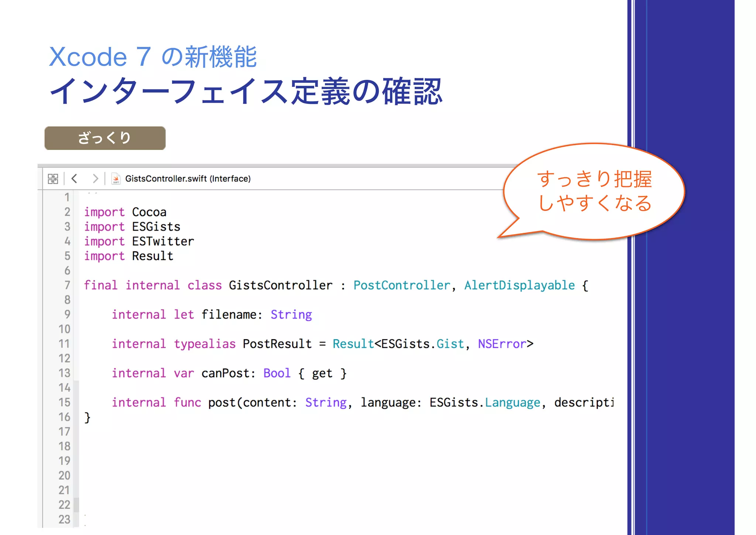Click the 'import ESGists' line
This screenshot has height=535, width=756.
(132, 226)
